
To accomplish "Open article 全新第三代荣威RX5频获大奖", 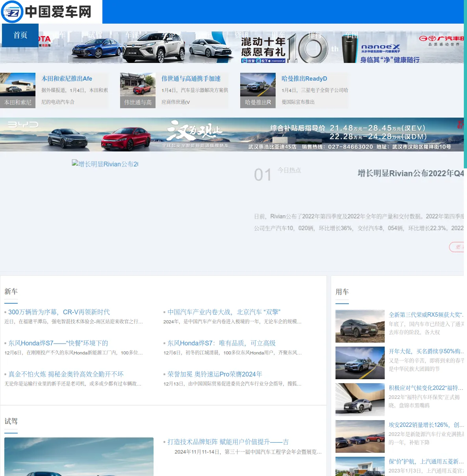I will [426, 315].
